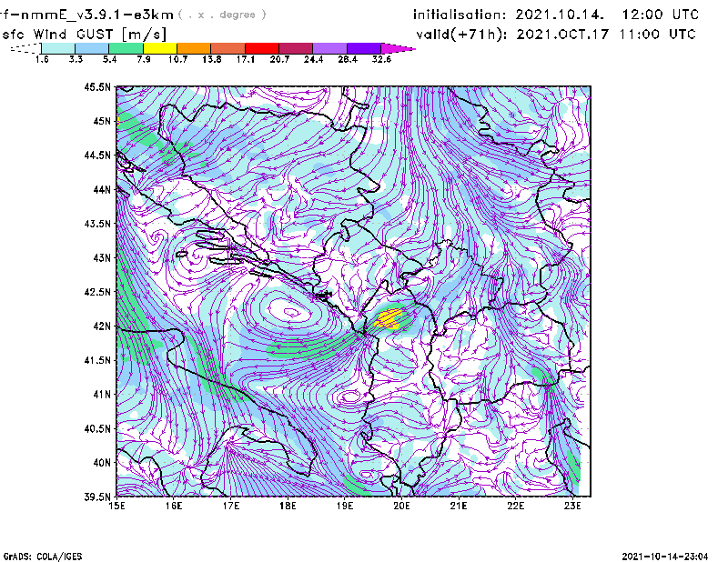
Task: Click the '19E' longitude label
Action: pos(345,506)
